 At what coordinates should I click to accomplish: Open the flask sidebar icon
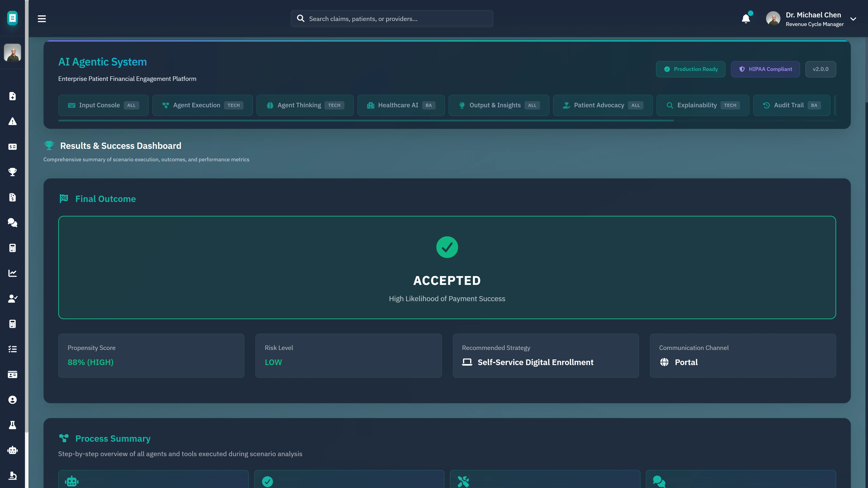coord(12,425)
